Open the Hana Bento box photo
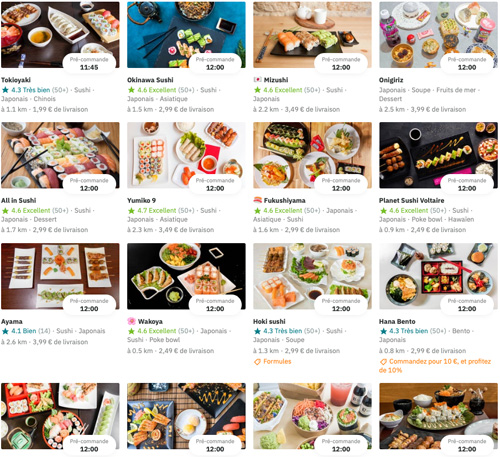Screen dimensions: 500x457 point(438,276)
